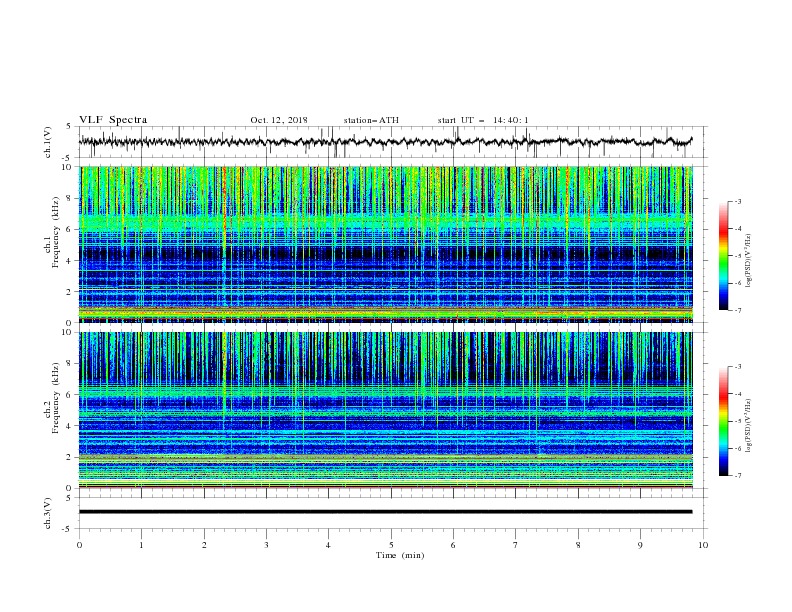Select the lower colorbar's "log(PSD)(V²/Hz)" label
792x612 pixels.
[x=749, y=426]
